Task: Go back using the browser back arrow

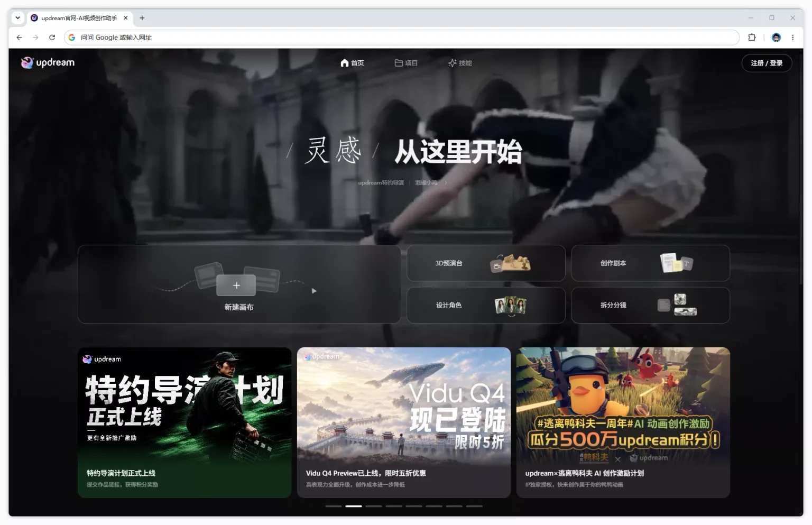Action: (19, 38)
